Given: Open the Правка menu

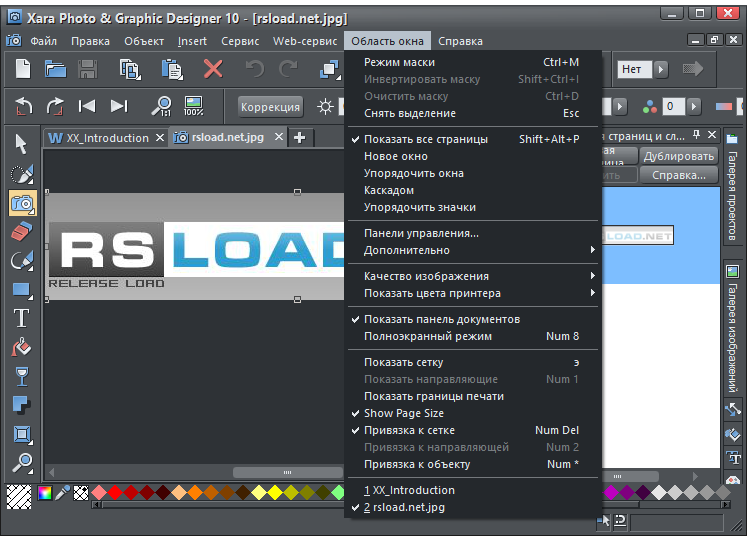Looking at the screenshot, I should pos(90,41).
